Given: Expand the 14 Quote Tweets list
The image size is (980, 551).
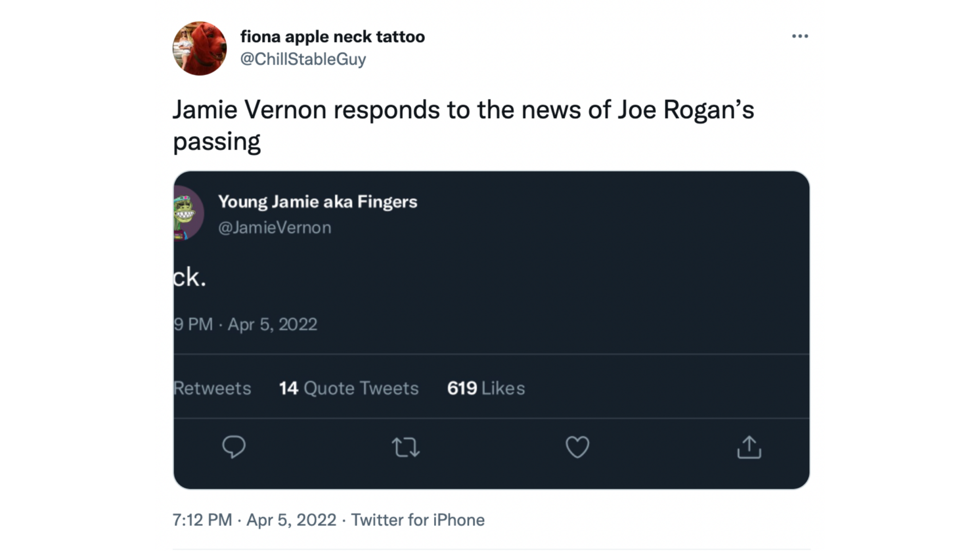Looking at the screenshot, I should (349, 388).
